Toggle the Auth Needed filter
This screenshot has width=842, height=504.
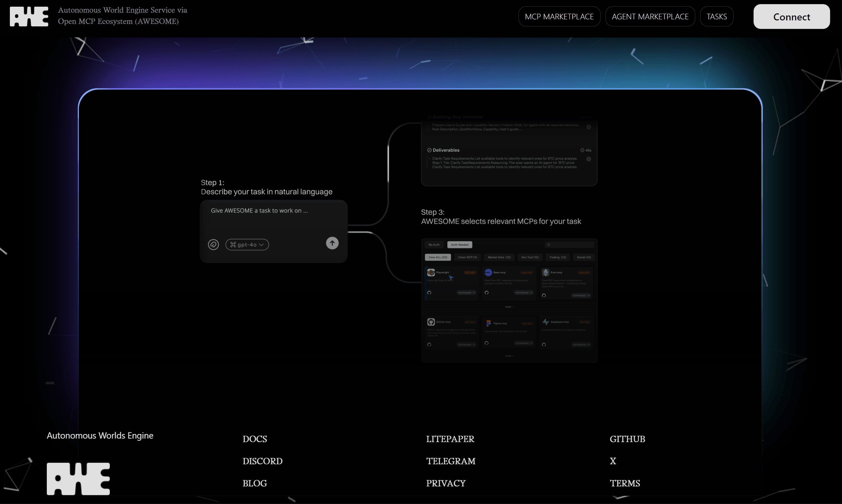(459, 245)
